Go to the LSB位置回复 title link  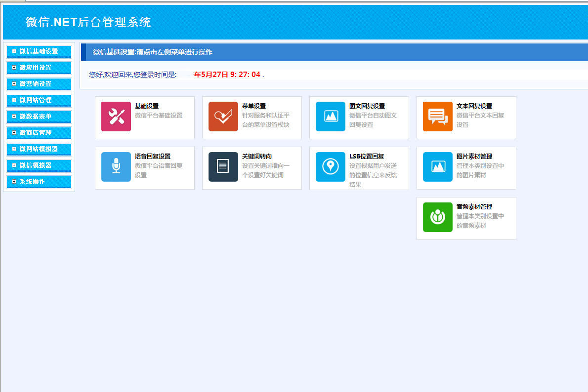coord(367,157)
